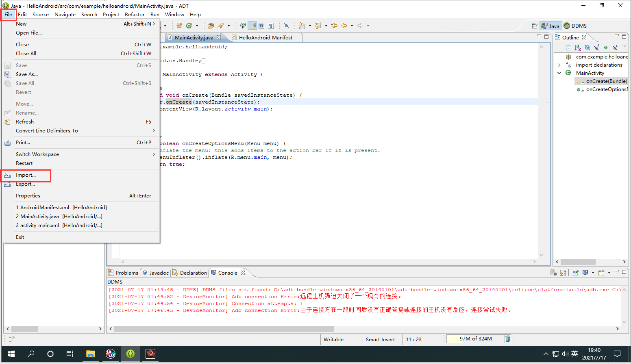Click the heap status 97M of 324M bar

point(475,338)
